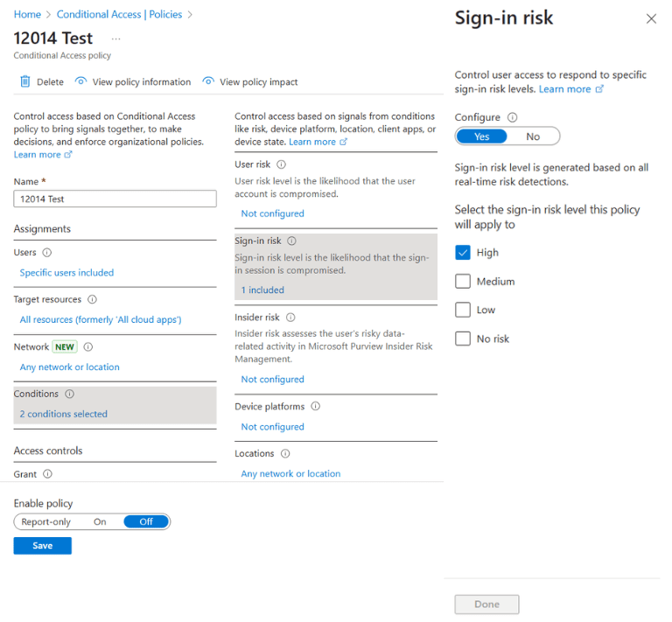672x622 pixels.
Task: Click the info icon next to Users
Action: point(47,253)
